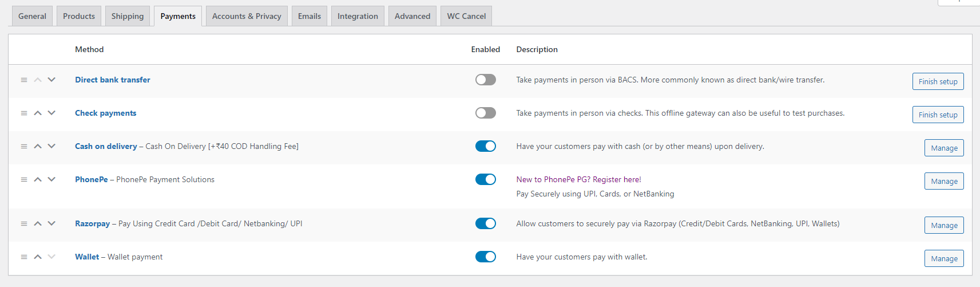Open the Accounts & Privacy tab

point(247,16)
